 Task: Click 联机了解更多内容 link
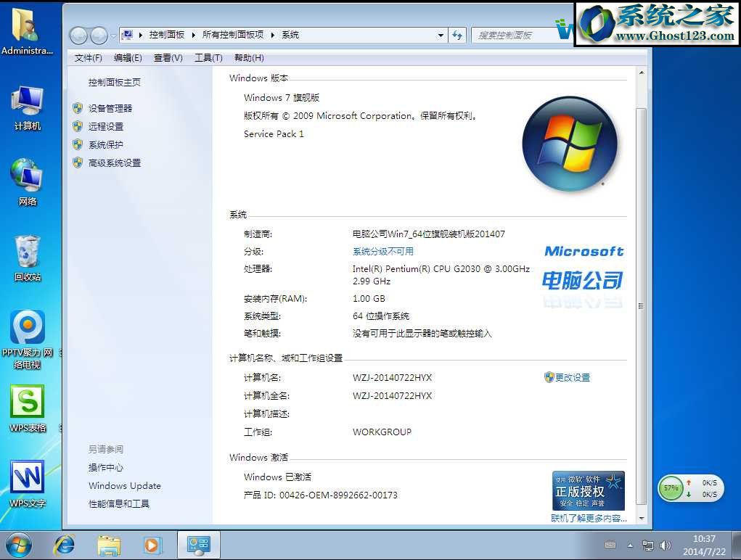pyautogui.click(x=589, y=519)
